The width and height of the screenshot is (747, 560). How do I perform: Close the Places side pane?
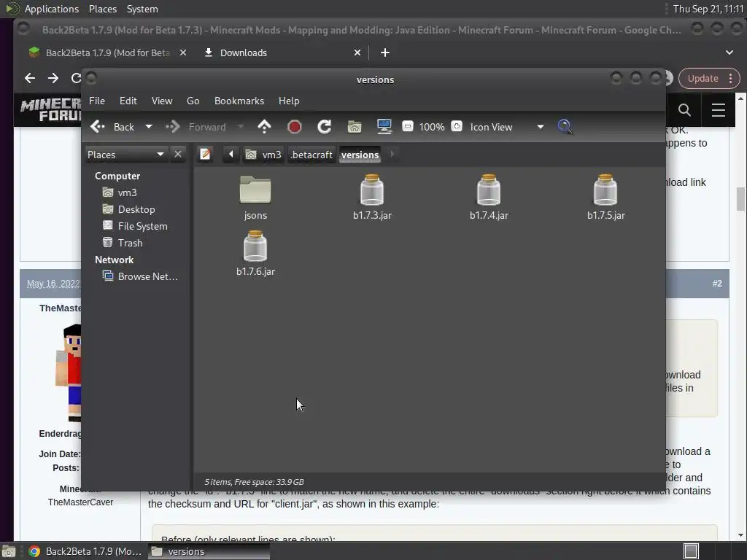coord(178,155)
